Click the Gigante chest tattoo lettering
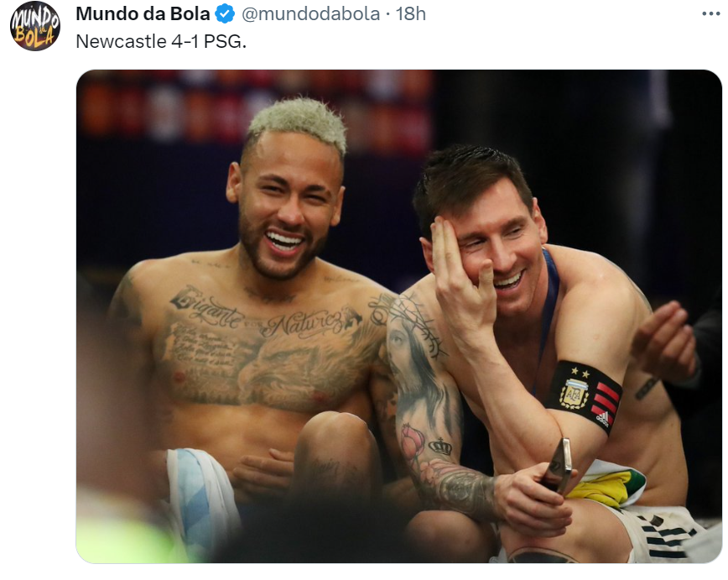728x580 pixels. [x=206, y=306]
